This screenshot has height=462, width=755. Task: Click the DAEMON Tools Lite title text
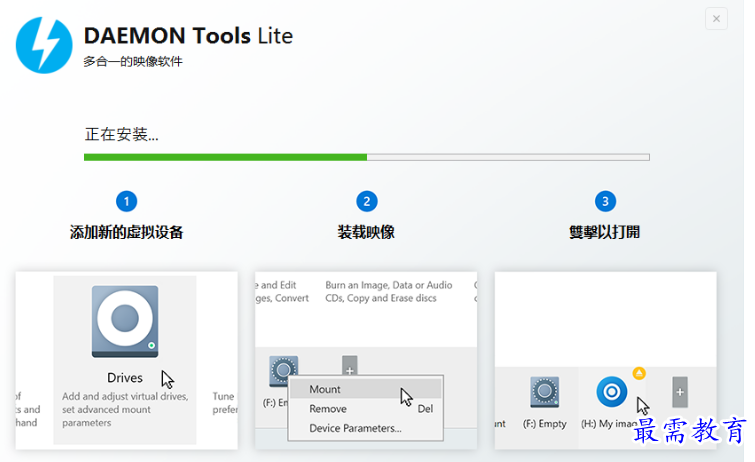188,36
